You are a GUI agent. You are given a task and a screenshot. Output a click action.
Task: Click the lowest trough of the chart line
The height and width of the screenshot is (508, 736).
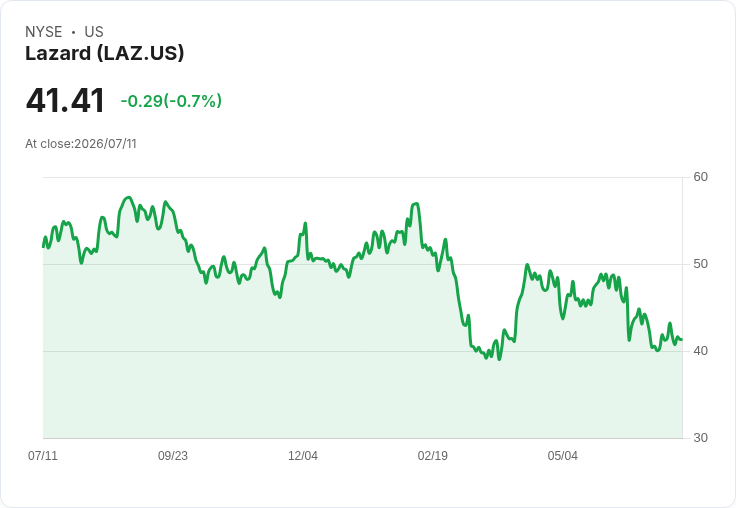(x=499, y=359)
